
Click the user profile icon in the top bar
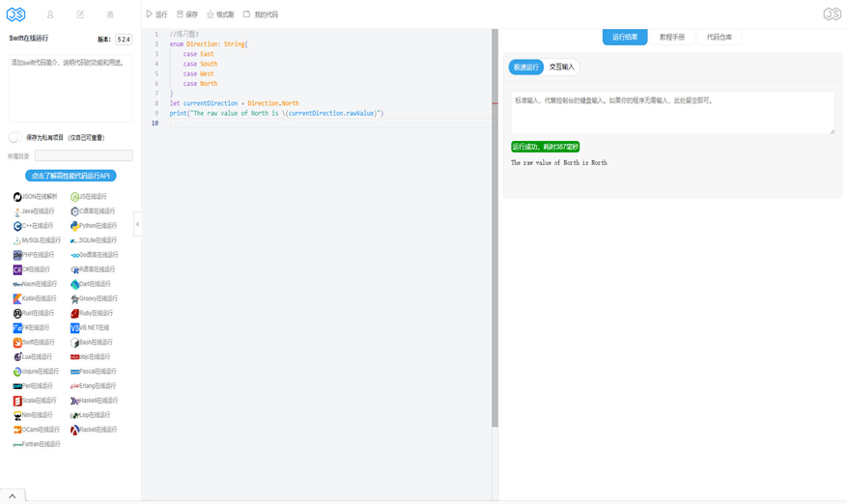50,14
